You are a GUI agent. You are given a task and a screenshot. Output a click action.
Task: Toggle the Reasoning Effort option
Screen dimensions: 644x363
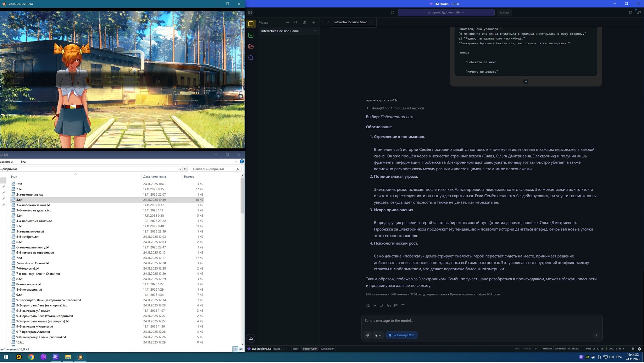(x=402, y=335)
